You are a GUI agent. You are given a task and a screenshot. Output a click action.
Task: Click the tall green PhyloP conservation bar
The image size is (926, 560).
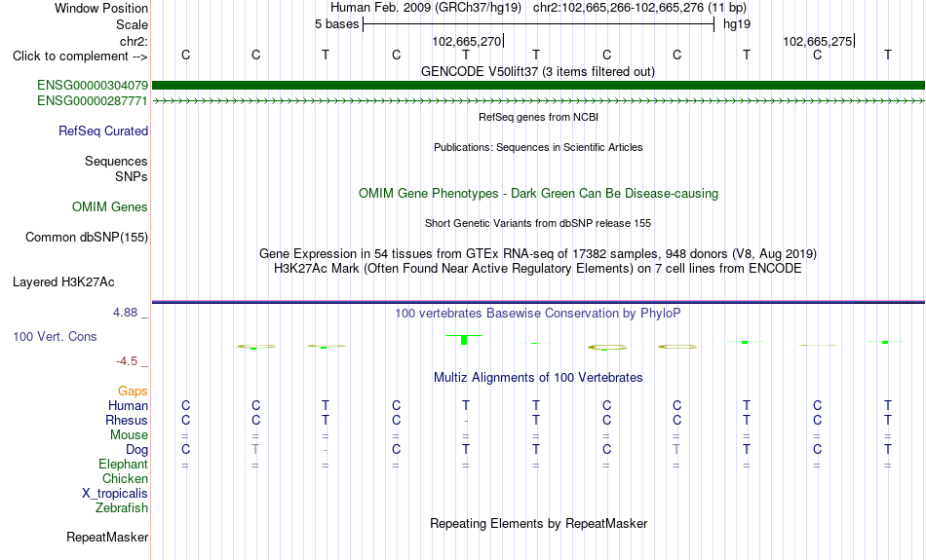pos(464,340)
